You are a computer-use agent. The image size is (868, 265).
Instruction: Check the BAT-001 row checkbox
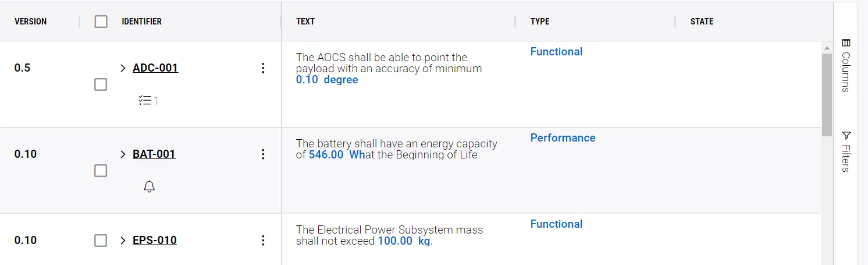click(101, 171)
